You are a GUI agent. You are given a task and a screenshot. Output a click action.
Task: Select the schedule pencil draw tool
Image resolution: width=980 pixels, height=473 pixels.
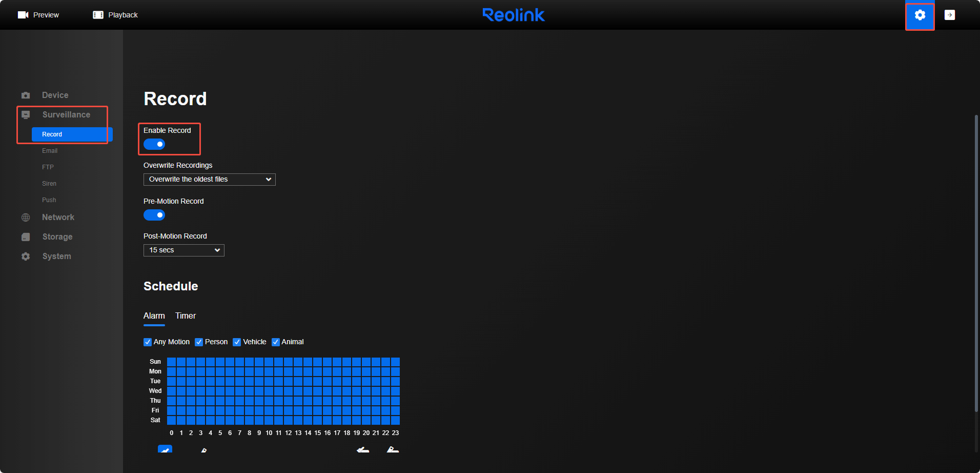[x=165, y=450]
